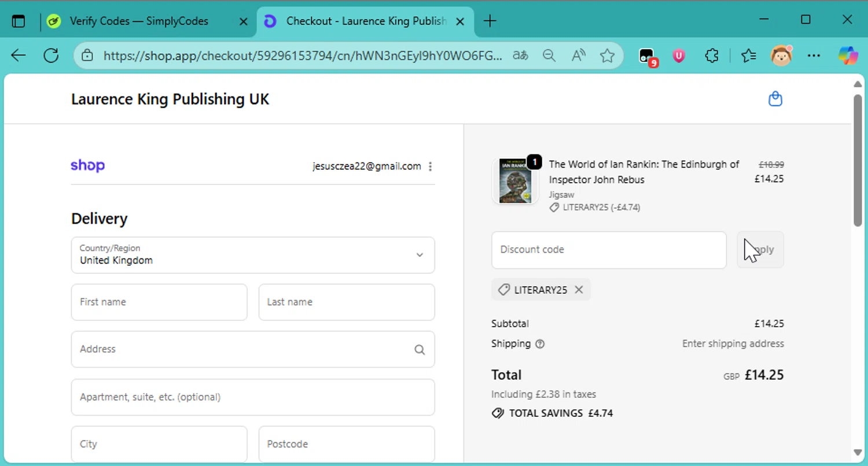Add this page to favorites star

[607, 56]
